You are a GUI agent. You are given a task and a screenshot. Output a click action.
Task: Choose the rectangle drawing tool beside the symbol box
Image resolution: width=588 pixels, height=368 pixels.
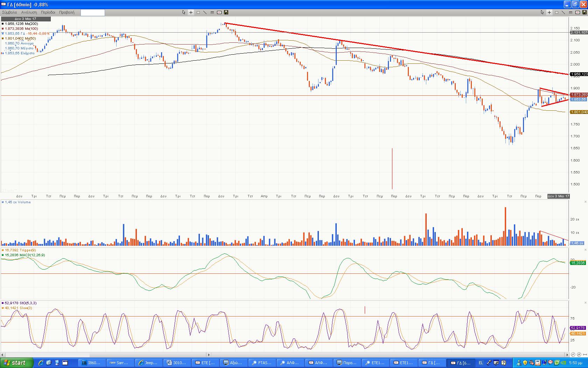[x=198, y=12]
